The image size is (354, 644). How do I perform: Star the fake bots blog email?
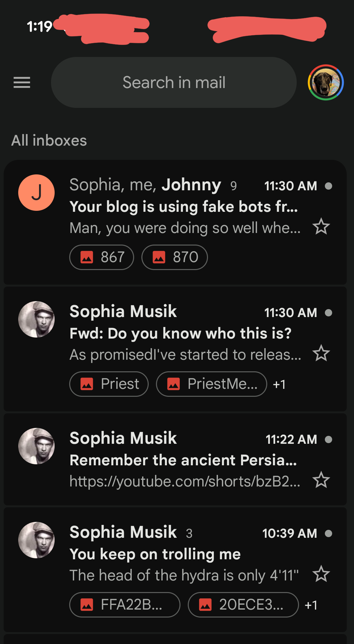(x=321, y=227)
